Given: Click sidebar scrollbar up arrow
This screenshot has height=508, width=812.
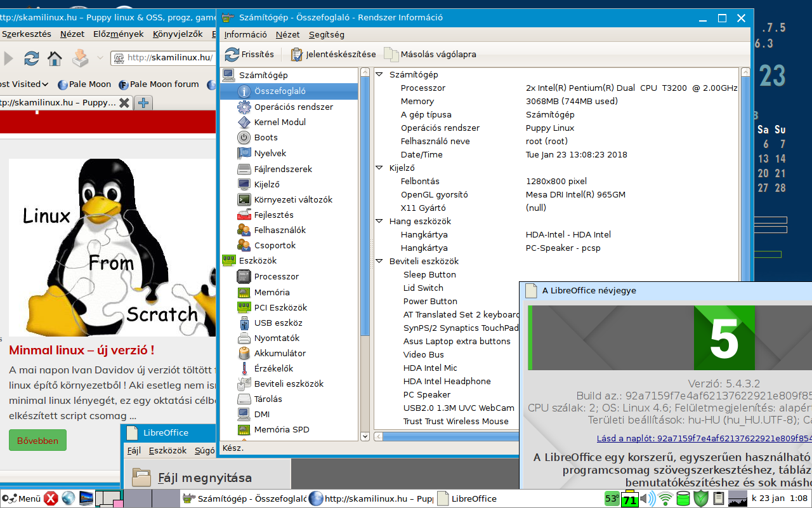Looking at the screenshot, I should click(365, 72).
